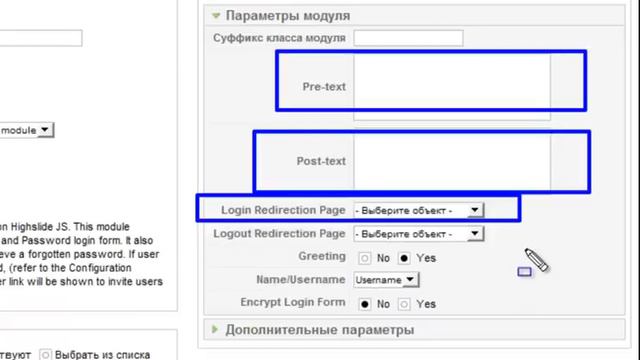Screen dimensions: 640x360
Task: Click the Суффикс класса модуля label
Action: coord(279,38)
